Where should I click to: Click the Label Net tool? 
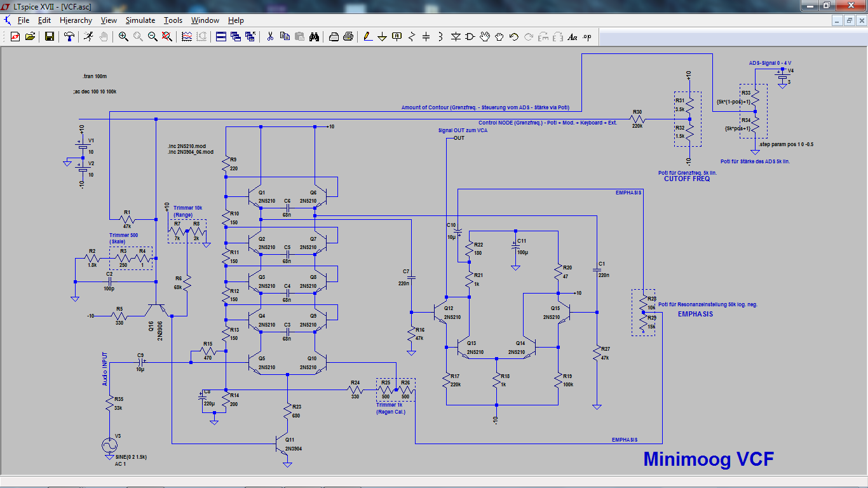[x=397, y=37]
